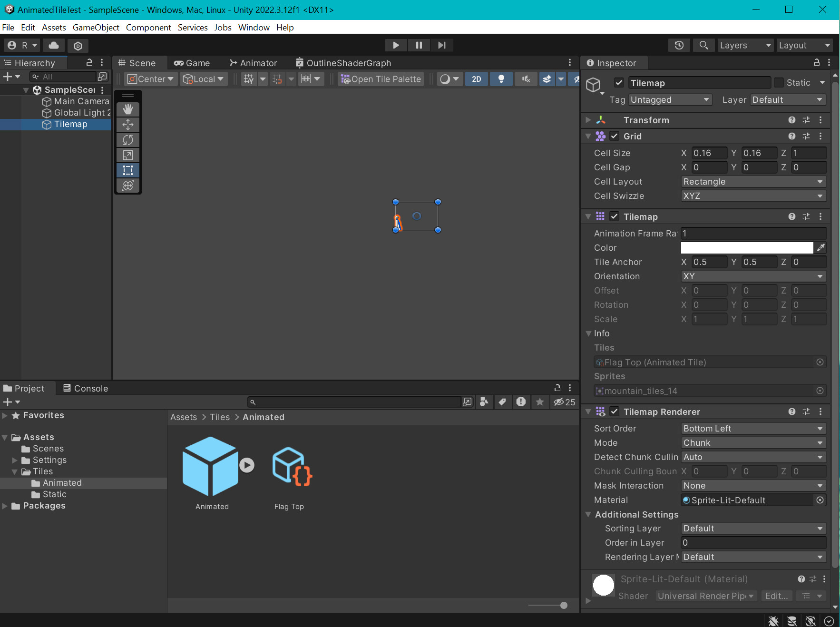Open the Tile Palette window
This screenshot has height=627, width=840.
[381, 79]
